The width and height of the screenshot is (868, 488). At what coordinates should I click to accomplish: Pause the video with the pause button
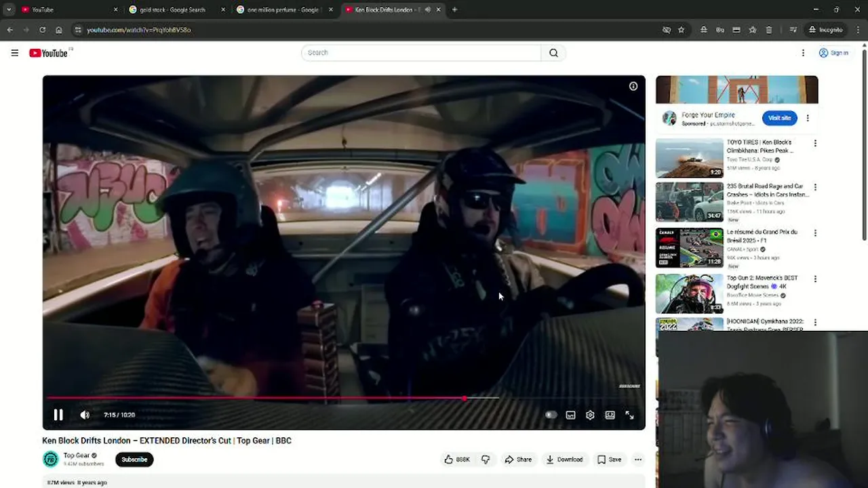click(x=58, y=415)
